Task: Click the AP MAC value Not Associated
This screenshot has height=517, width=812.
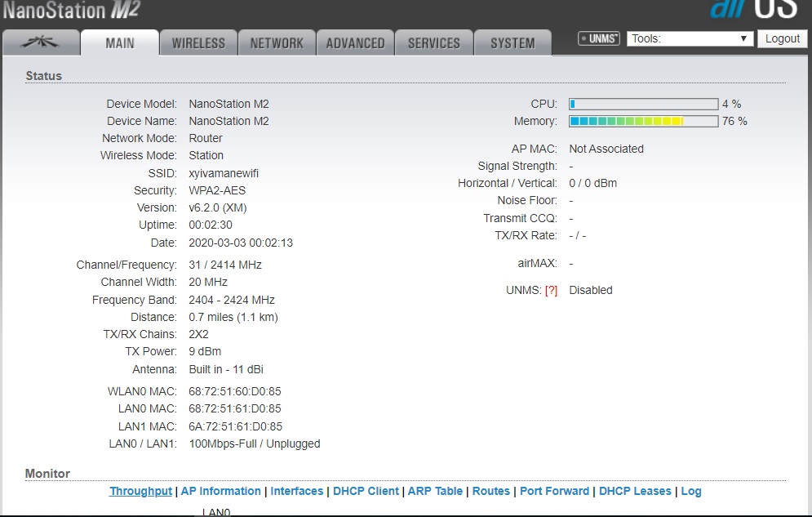Action: point(606,149)
